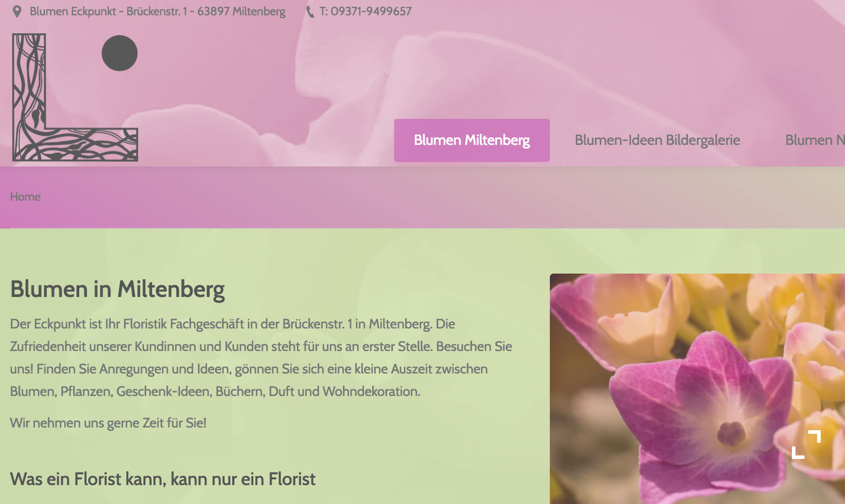845x504 pixels.
Task: Click the Brückenstr. 1 Miltenberg address text
Action: 157,11
